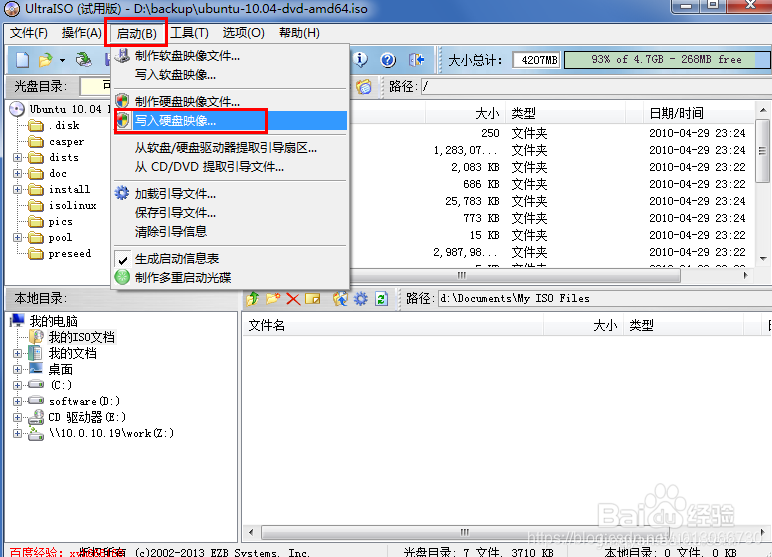Image resolution: width=772 pixels, height=557 pixels.
Task: Select the preseed folder in disc tree
Action: 70,254
